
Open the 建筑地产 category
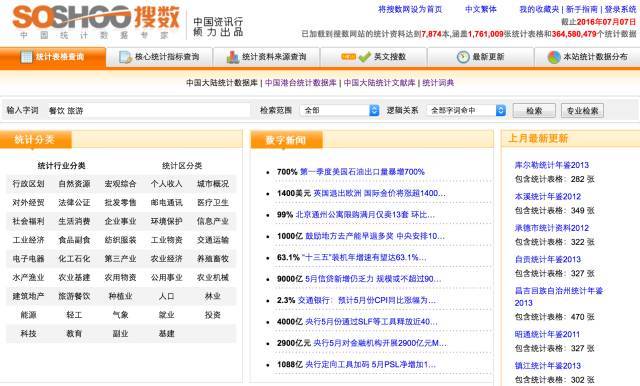(x=28, y=297)
